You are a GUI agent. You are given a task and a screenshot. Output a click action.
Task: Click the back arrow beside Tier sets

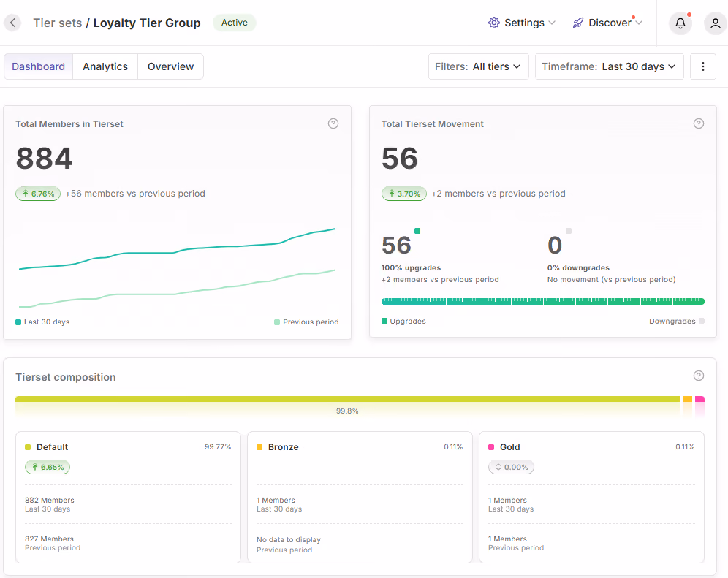tap(13, 22)
